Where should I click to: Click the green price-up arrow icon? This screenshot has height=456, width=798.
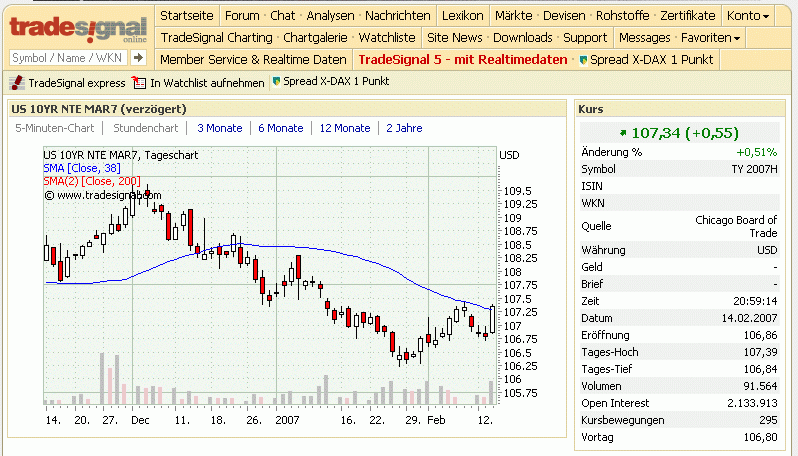click(623, 133)
